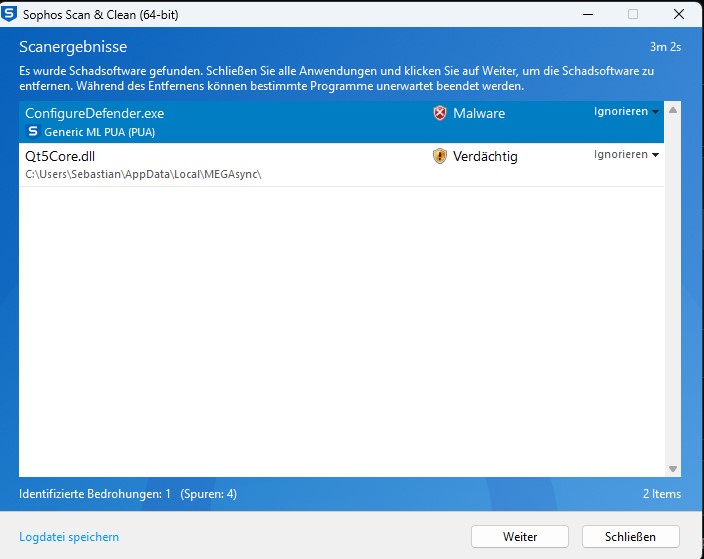Save the log via Logdatei speichern
The height and width of the screenshot is (559, 704).
69,537
